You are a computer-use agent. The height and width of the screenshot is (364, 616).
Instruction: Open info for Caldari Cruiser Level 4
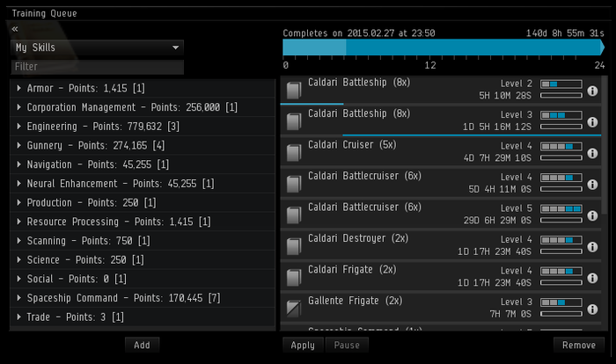click(x=592, y=153)
